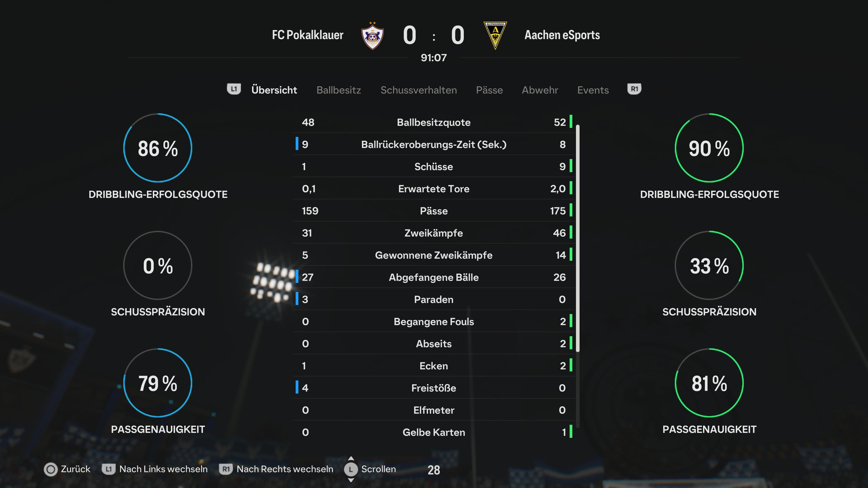The image size is (868, 488).
Task: Click the R1 button icon beside Events
Action: [634, 89]
